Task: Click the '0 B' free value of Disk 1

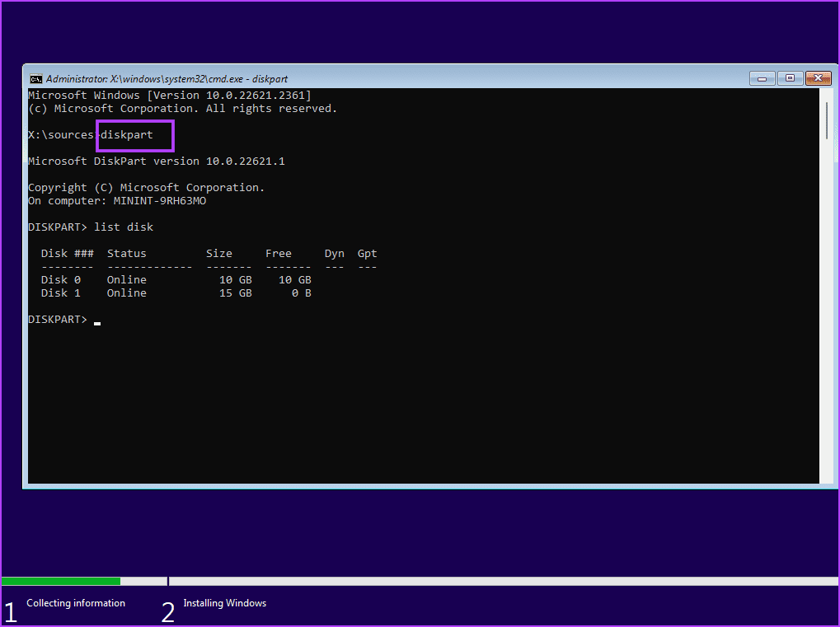Action: tap(302, 292)
